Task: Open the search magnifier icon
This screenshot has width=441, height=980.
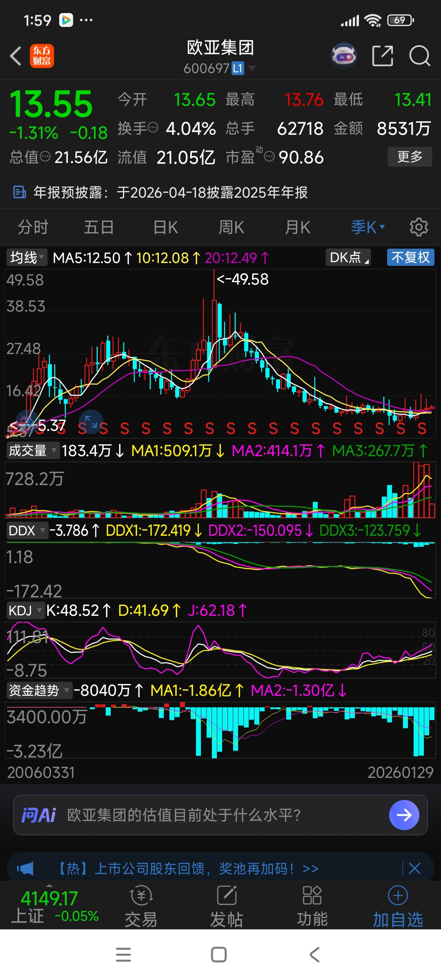Action: tap(420, 56)
